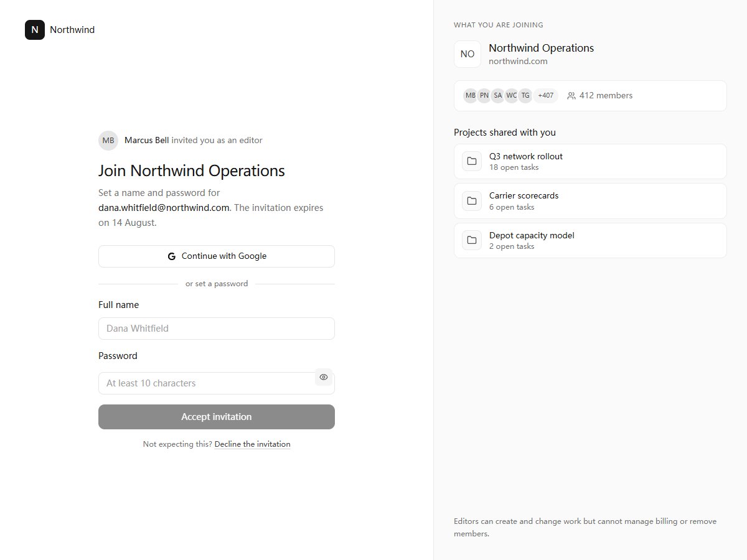747x560 pixels.
Task: Toggle password visibility eye icon
Action: pyautogui.click(x=324, y=377)
